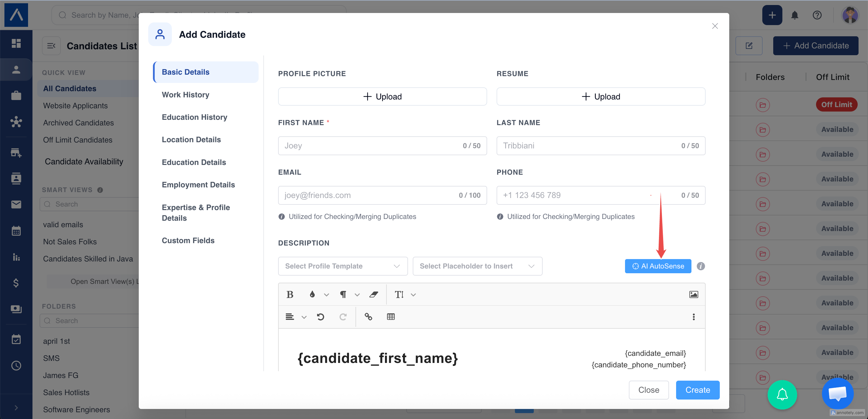This screenshot has height=419, width=868.
Task: Click the quick add plus button
Action: [772, 15]
